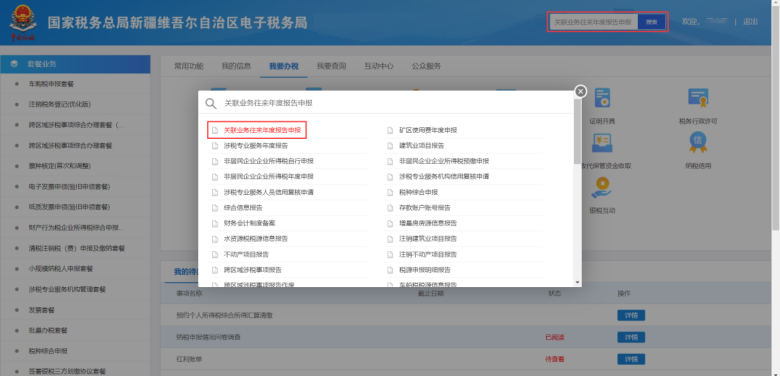Close the search results popup
Image resolution: width=780 pixels, height=376 pixels.
pyautogui.click(x=580, y=92)
